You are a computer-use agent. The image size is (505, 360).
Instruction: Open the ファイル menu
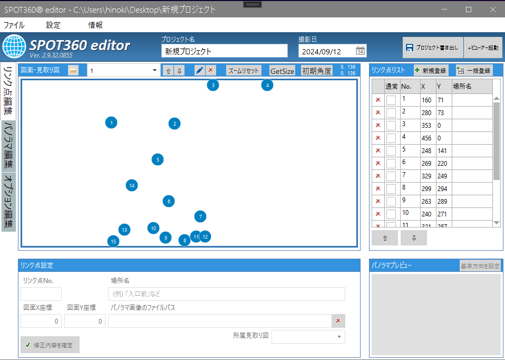tap(14, 25)
